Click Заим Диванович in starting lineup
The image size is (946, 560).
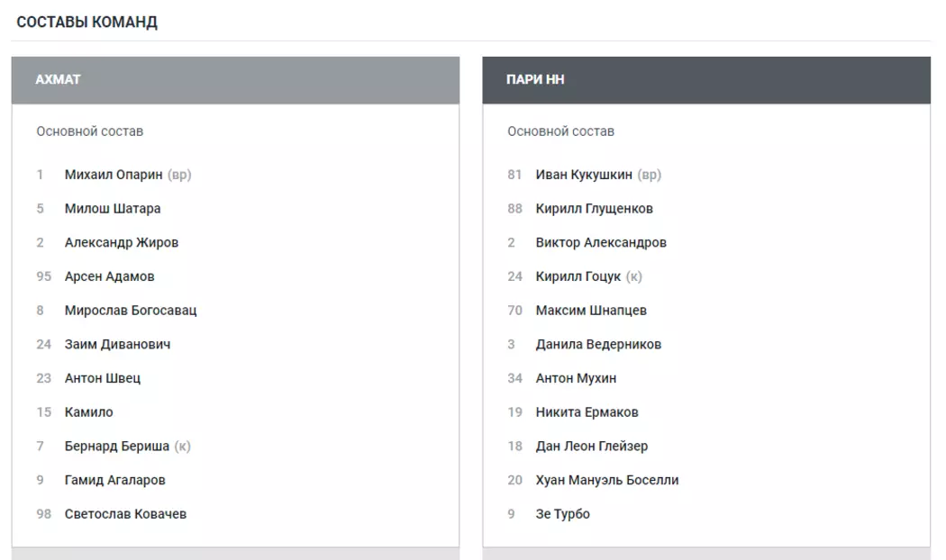118,345
